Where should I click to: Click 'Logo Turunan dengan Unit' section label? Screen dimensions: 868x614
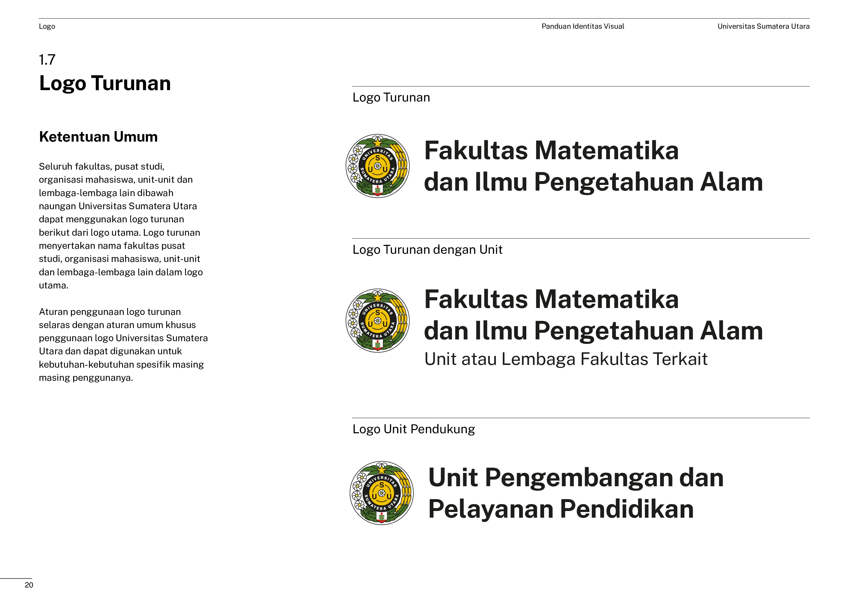click(x=427, y=250)
